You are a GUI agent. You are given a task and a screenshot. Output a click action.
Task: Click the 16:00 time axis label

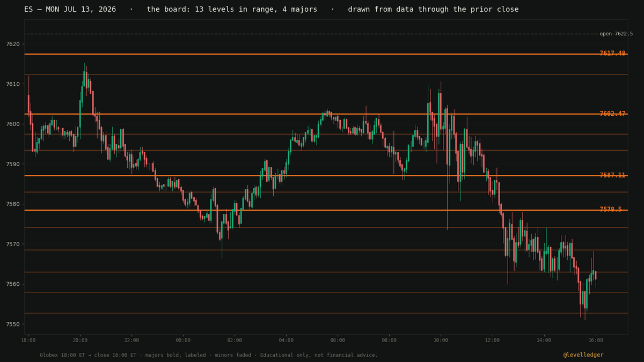[x=595, y=340]
